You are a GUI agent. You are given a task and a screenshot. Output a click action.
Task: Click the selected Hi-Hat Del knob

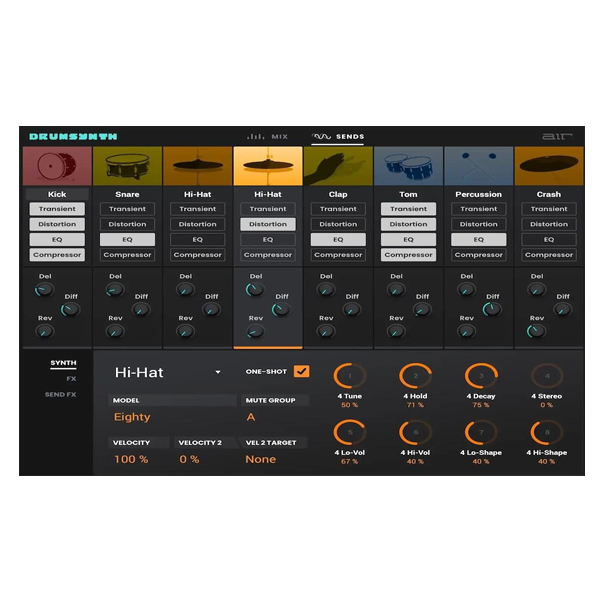[255, 290]
